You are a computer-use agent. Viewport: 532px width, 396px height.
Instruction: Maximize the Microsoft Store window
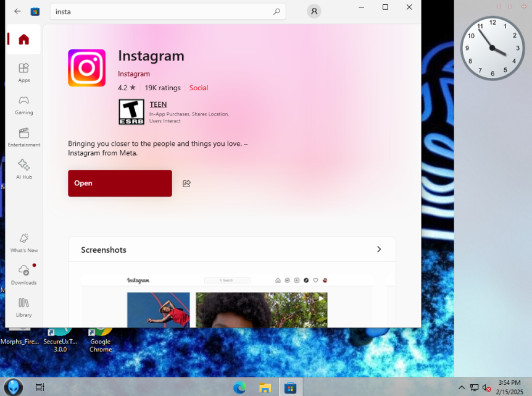click(385, 7)
